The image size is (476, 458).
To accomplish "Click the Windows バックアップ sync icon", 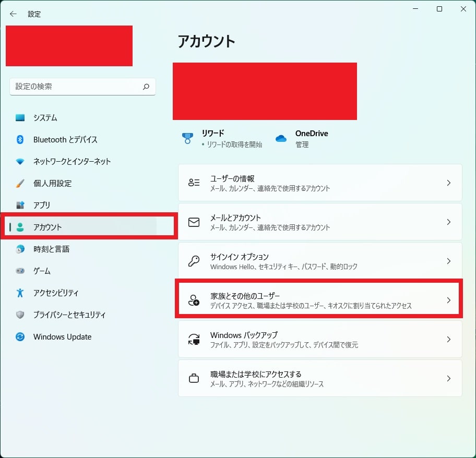I will (x=194, y=340).
